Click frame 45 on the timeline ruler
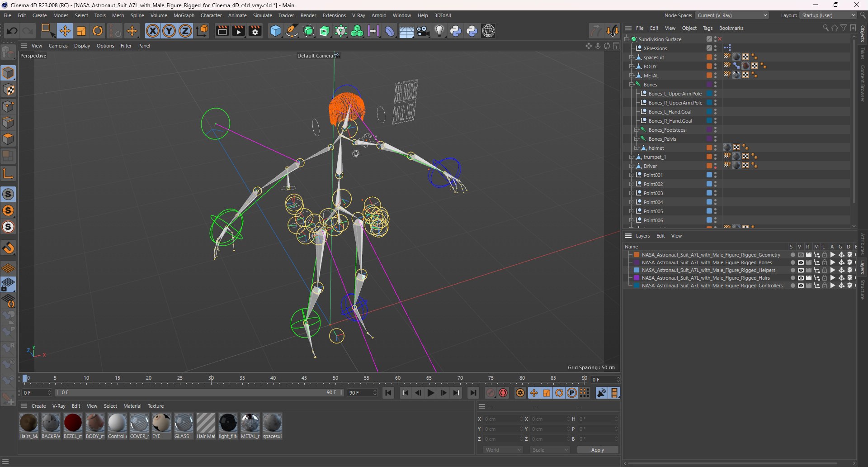Viewport: 868px width, 467px height. (x=304, y=378)
